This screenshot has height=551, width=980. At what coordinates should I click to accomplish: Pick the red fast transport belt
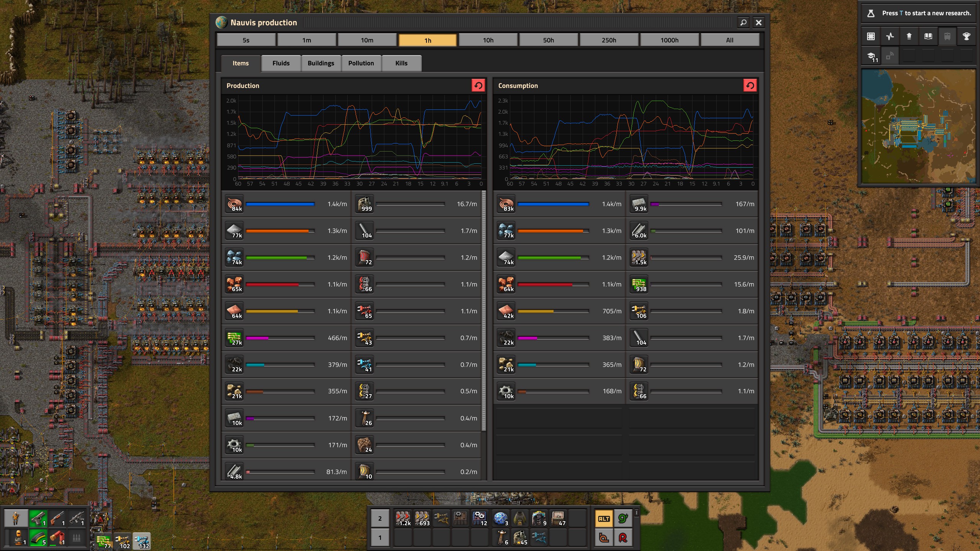403,518
